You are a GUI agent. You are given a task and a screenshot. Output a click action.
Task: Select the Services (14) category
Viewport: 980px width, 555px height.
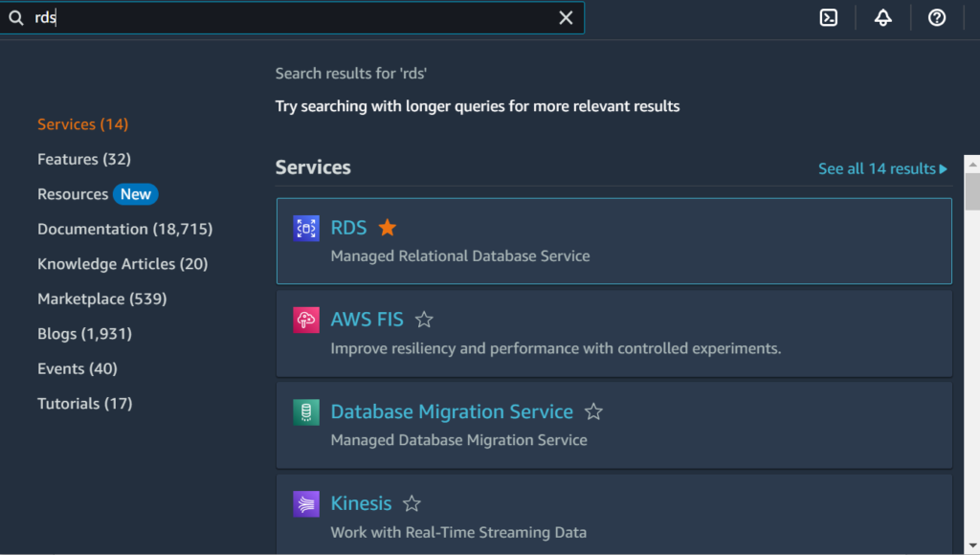tap(82, 124)
